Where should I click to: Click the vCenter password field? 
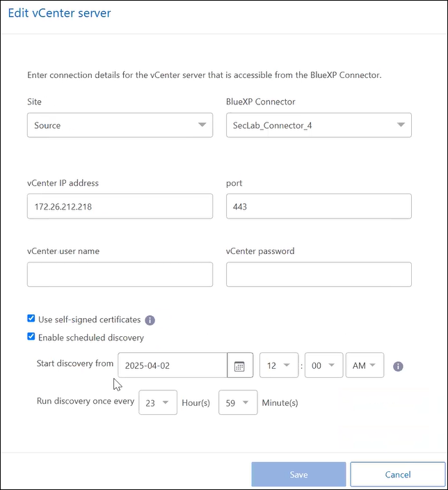point(319,274)
